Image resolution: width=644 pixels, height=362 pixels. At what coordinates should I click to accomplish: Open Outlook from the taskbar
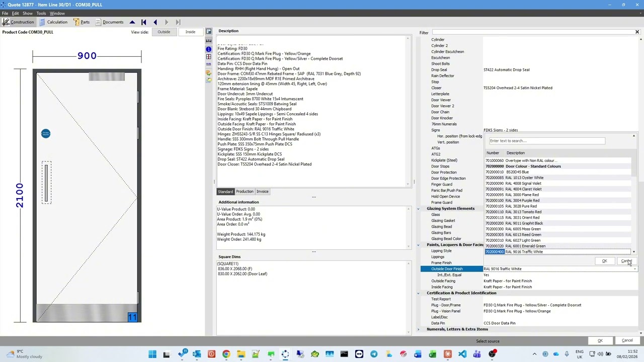coord(197,354)
